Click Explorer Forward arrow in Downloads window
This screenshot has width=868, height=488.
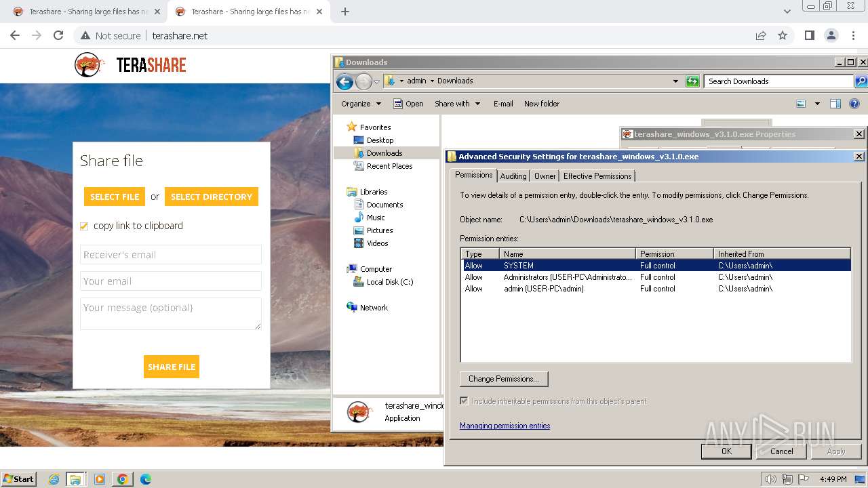364,82
